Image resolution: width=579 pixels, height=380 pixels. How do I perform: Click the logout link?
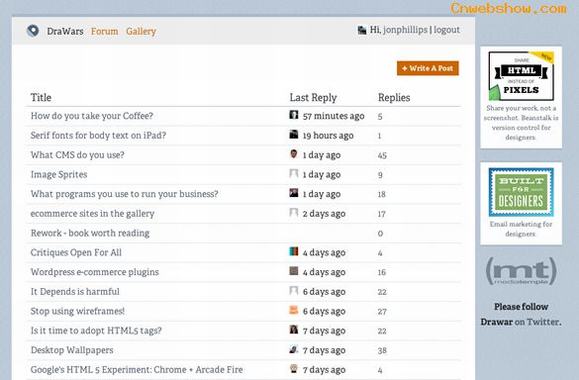pos(447,30)
